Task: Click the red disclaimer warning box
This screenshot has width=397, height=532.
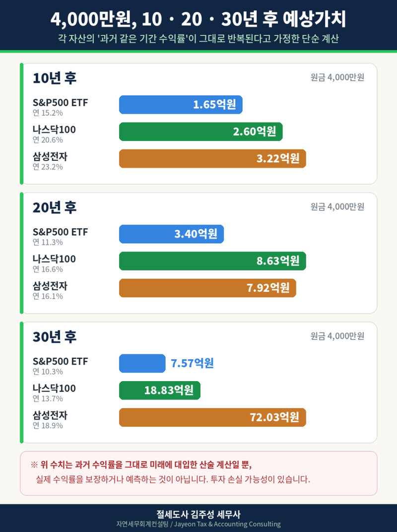Action: click(198, 473)
